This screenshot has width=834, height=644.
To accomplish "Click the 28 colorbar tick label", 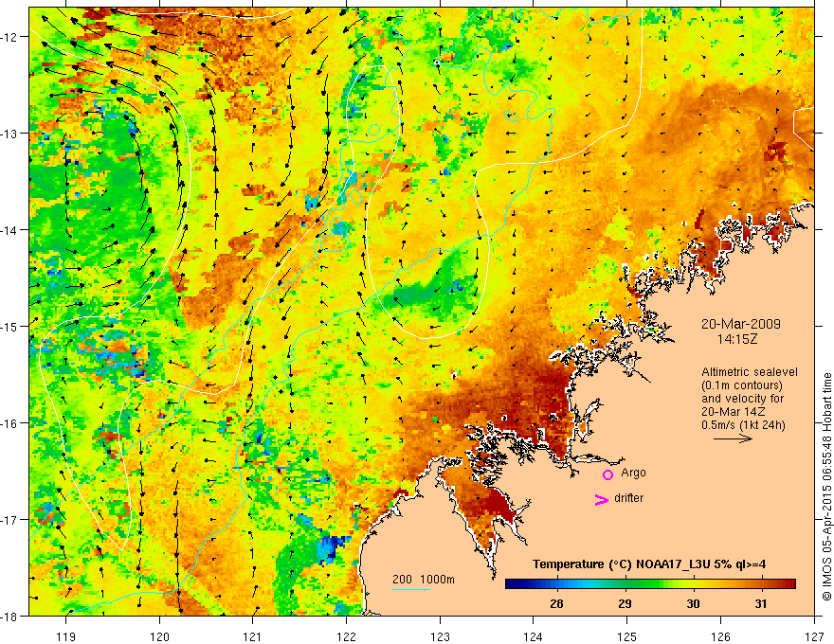I will (557, 603).
